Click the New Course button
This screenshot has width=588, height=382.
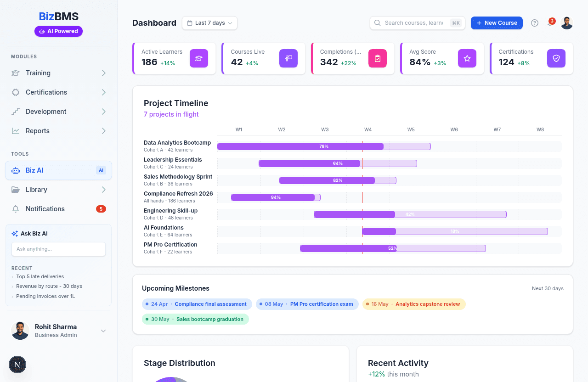coord(497,23)
